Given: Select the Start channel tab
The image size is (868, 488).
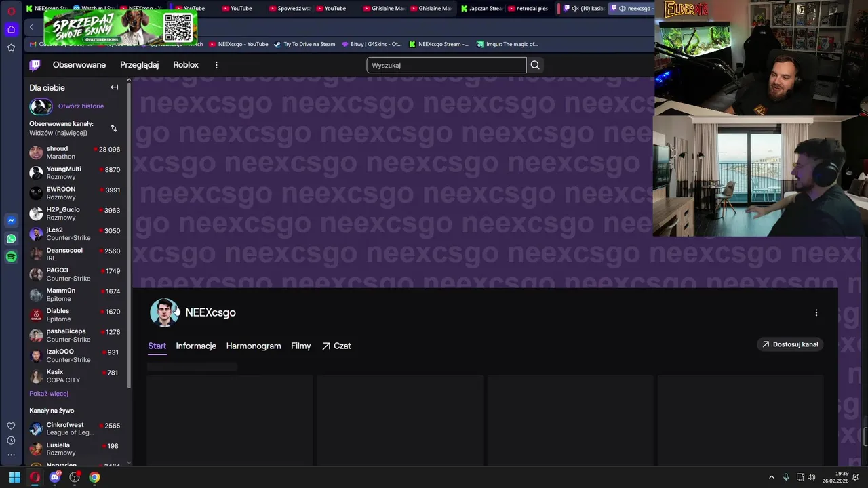Looking at the screenshot, I should 157,346.
